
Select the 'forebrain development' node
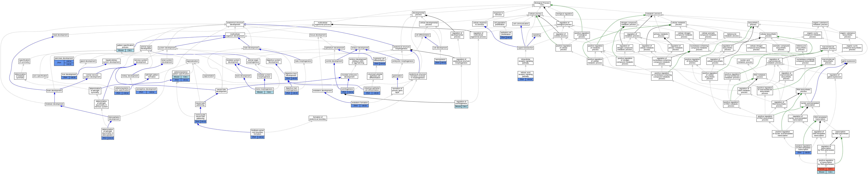(x=55, y=104)
